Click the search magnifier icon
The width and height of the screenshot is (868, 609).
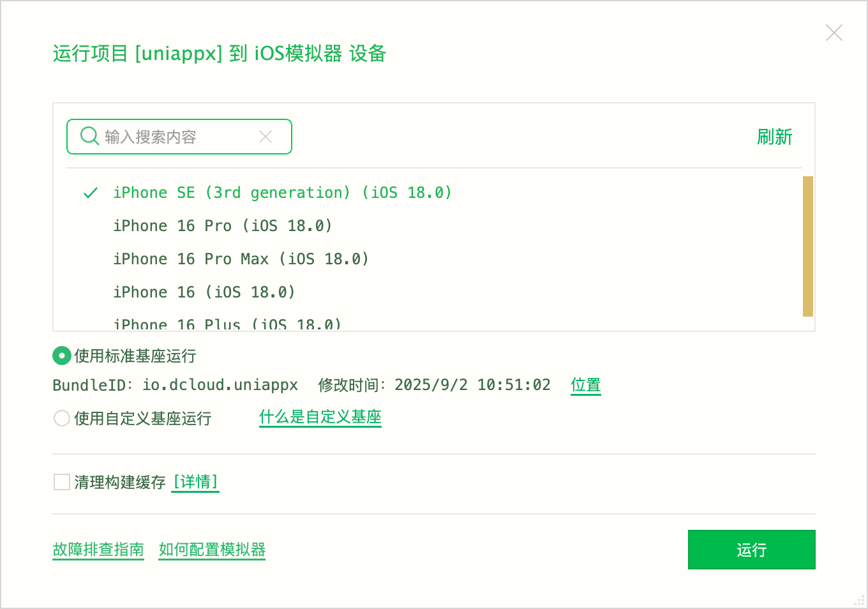tap(89, 136)
